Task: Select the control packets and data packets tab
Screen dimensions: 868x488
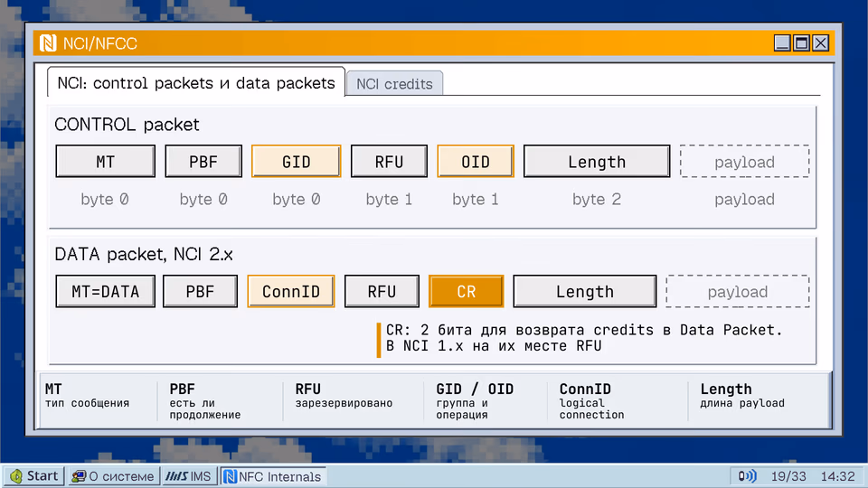Action: pyautogui.click(x=196, y=82)
